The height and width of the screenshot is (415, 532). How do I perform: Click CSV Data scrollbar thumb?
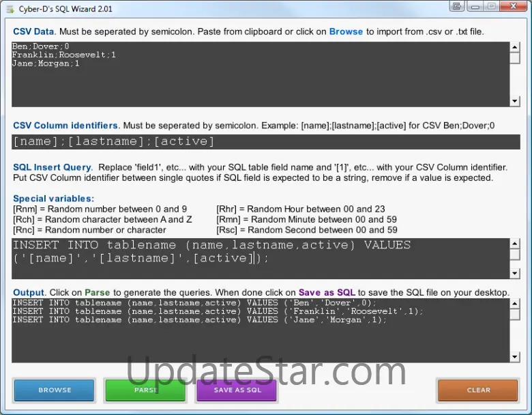[515, 58]
